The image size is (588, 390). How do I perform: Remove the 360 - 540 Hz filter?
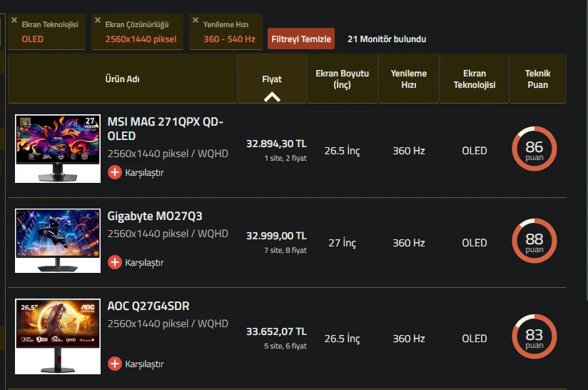[x=196, y=21]
